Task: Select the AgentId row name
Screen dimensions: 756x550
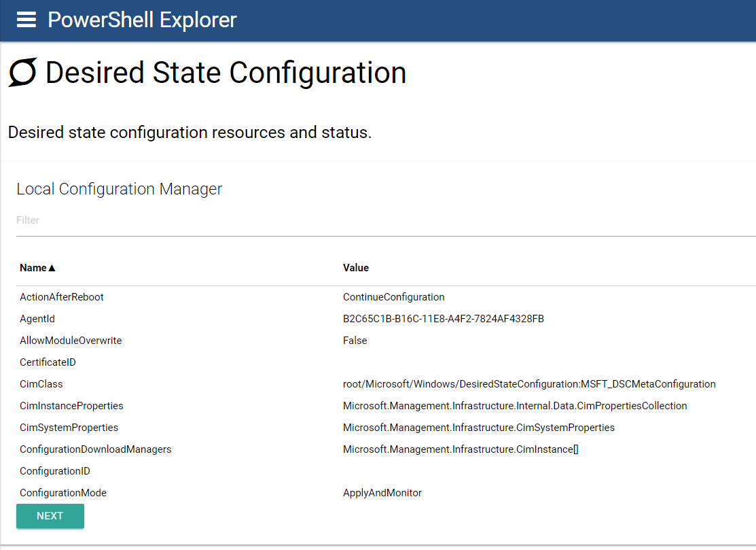Action: [37, 319]
